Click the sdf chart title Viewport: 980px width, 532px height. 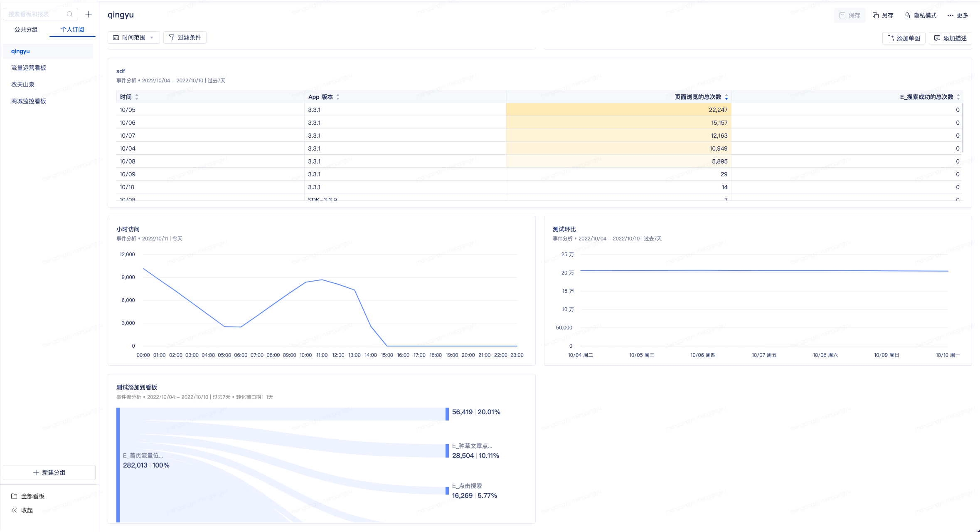(121, 71)
